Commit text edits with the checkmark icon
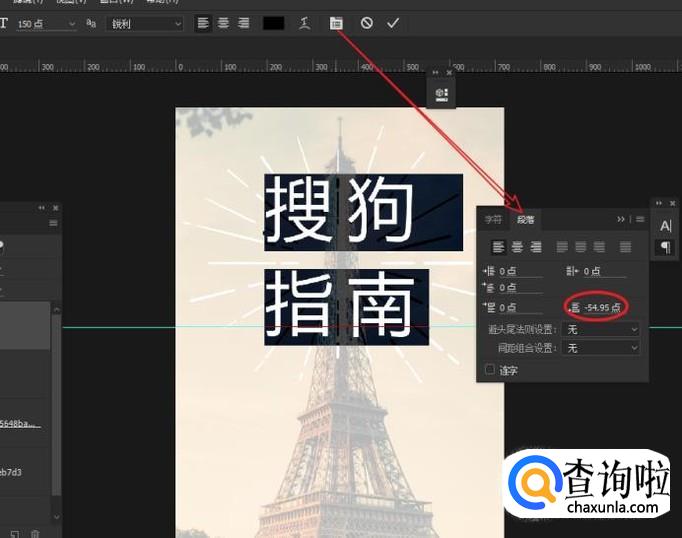 click(x=393, y=23)
